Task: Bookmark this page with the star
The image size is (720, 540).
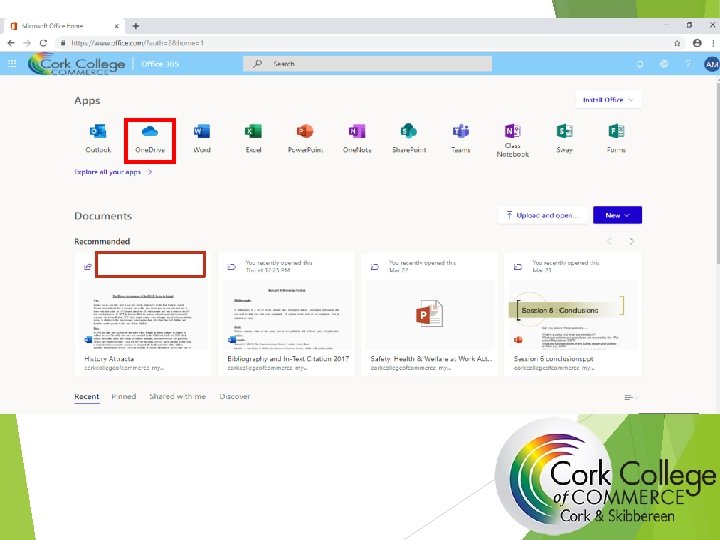Action: (677, 43)
